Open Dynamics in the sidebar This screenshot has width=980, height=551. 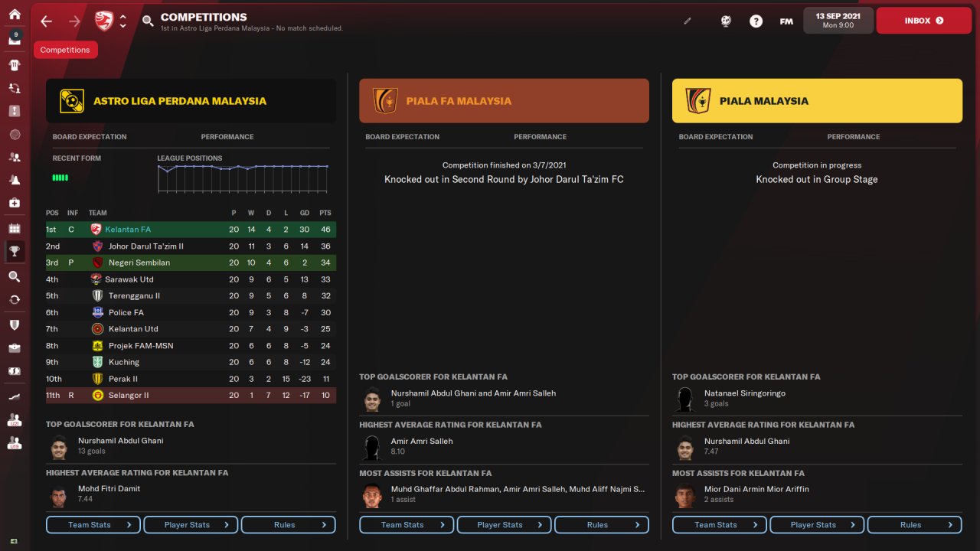click(x=15, y=88)
